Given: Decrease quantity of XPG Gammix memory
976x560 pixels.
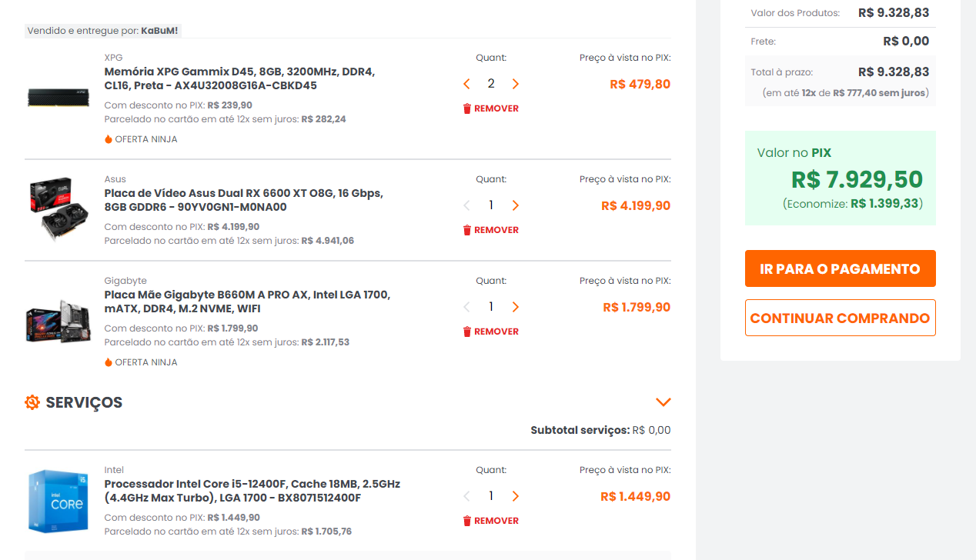Looking at the screenshot, I should (x=466, y=84).
